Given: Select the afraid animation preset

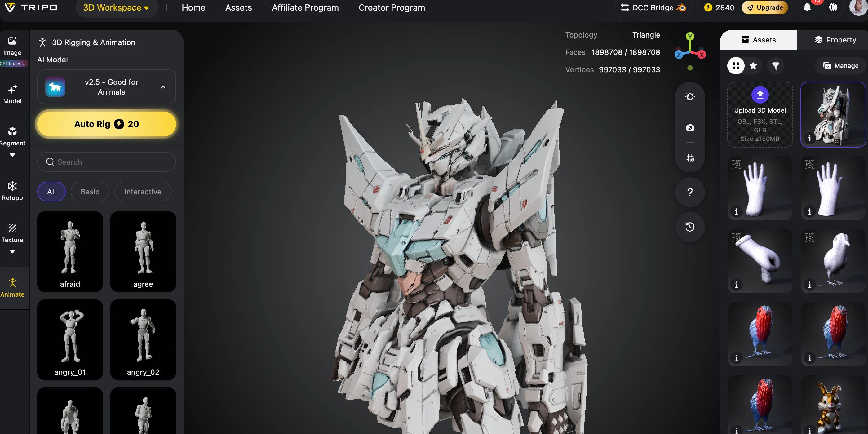Looking at the screenshot, I should (x=70, y=251).
